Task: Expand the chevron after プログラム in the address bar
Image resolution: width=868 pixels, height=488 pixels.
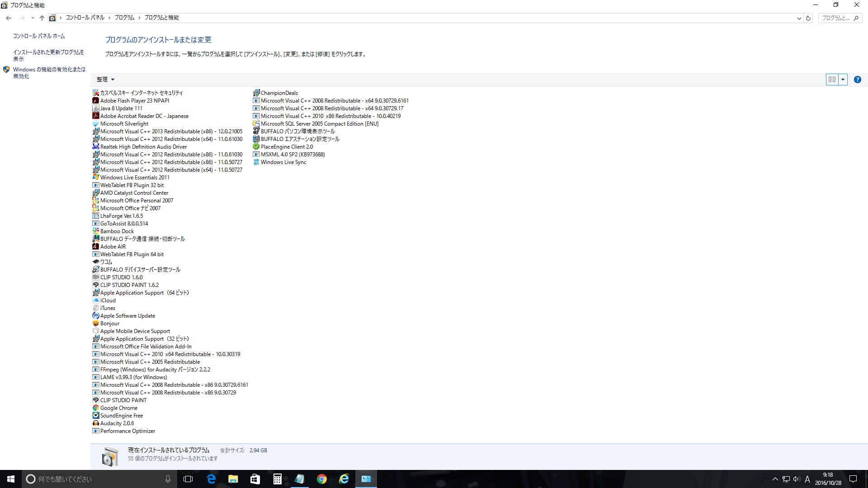Action: point(139,18)
